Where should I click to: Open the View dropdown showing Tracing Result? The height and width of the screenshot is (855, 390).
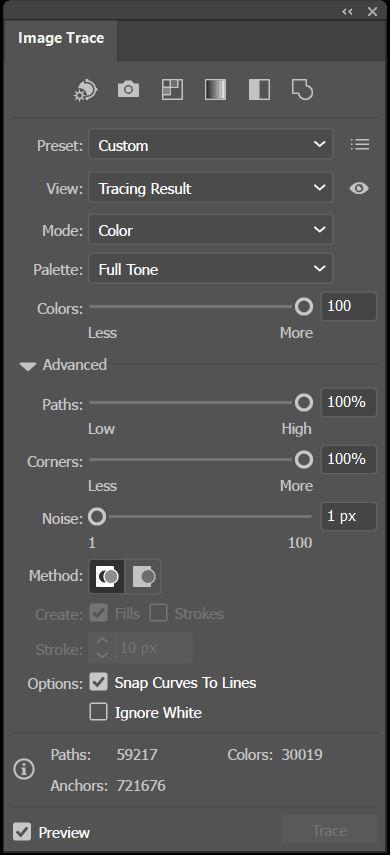click(x=211, y=188)
